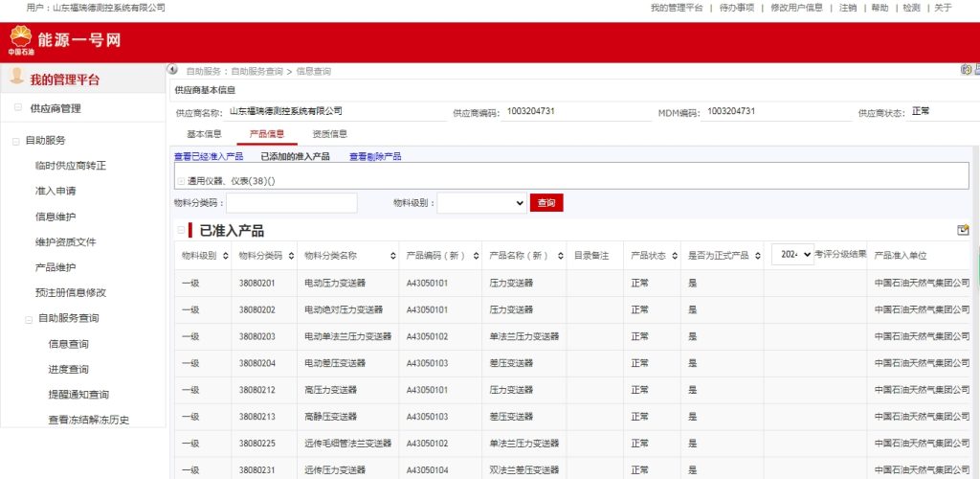Sort by the 产品状态 column sort arrows

(x=673, y=256)
